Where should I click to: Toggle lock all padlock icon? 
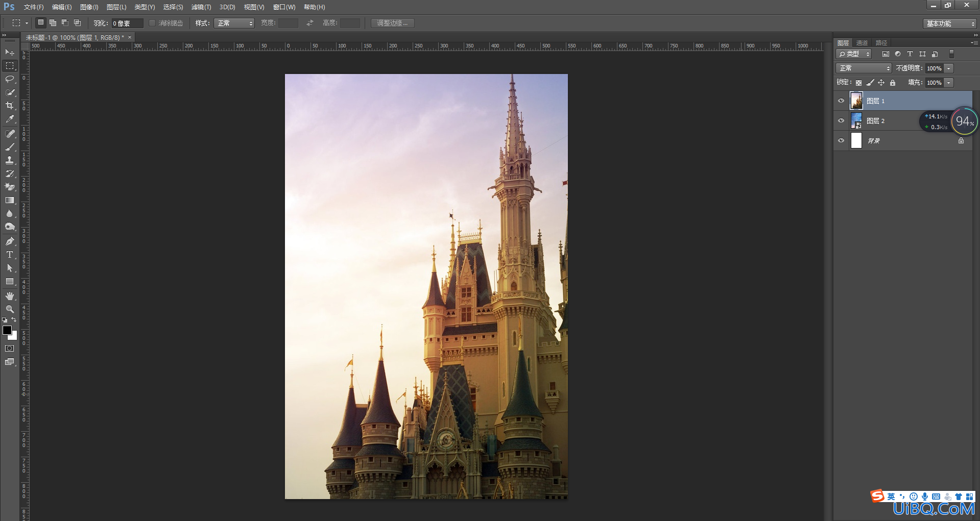tap(893, 83)
